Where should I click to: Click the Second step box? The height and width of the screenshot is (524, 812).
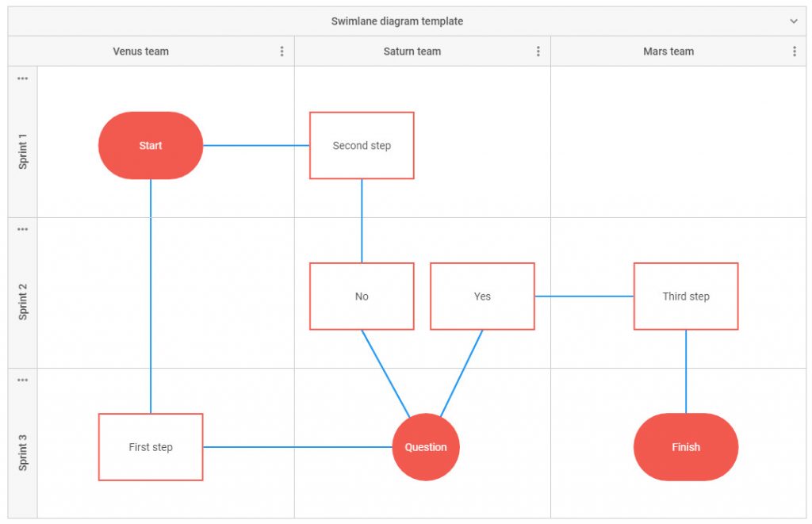click(x=362, y=145)
